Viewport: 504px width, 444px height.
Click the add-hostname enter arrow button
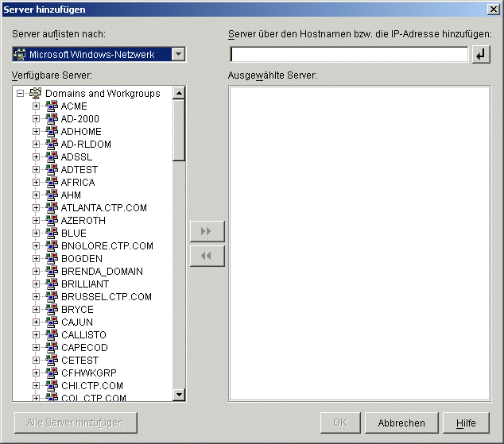pos(481,55)
